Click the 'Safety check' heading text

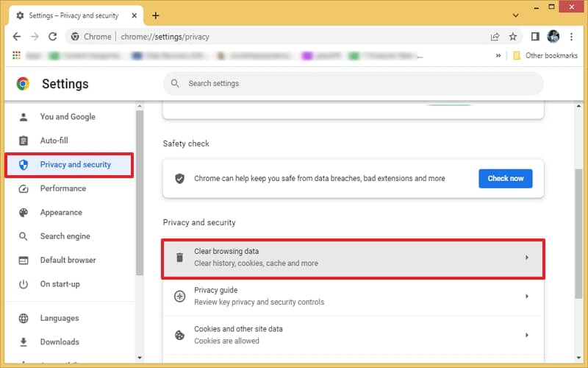coord(186,144)
